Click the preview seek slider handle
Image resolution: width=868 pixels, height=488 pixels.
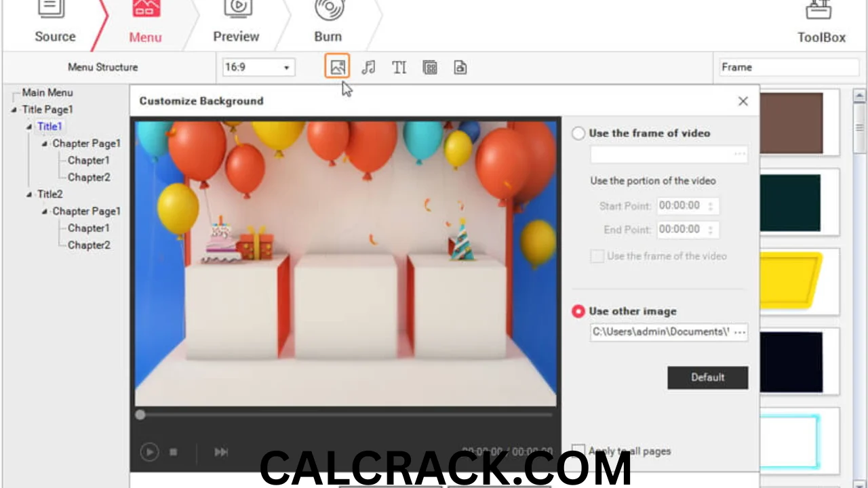click(x=140, y=415)
